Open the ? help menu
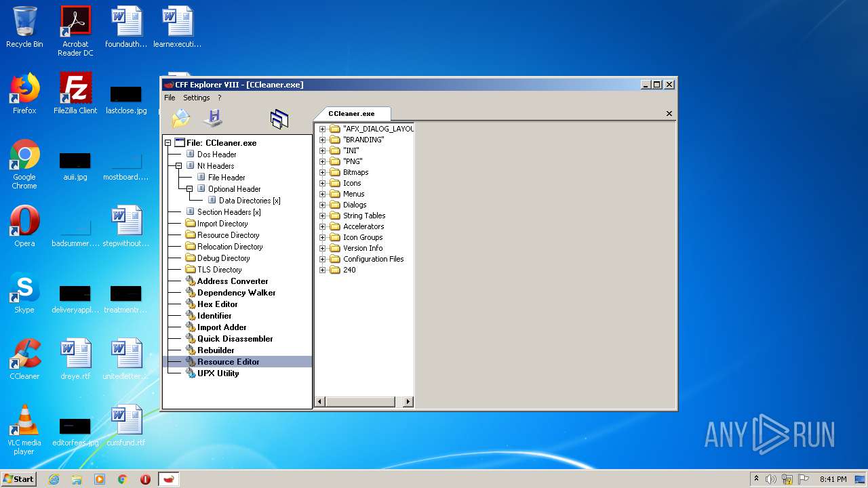Viewport: 868px width, 488px height. pos(219,98)
